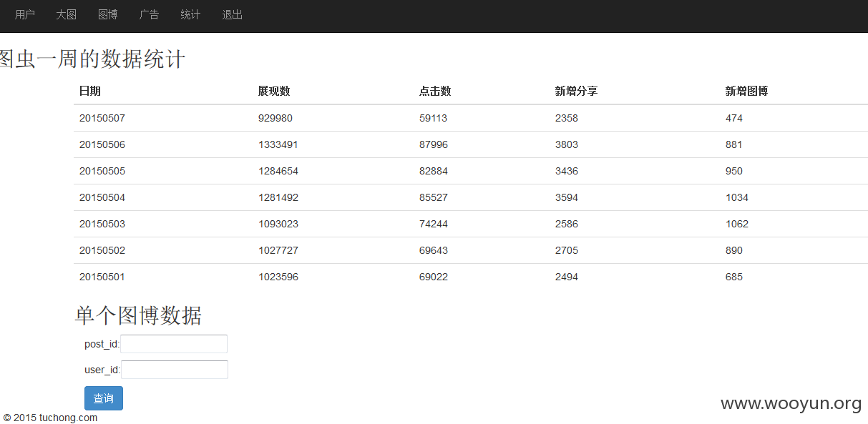
Task: Select impressions value 1333491
Action: (278, 144)
